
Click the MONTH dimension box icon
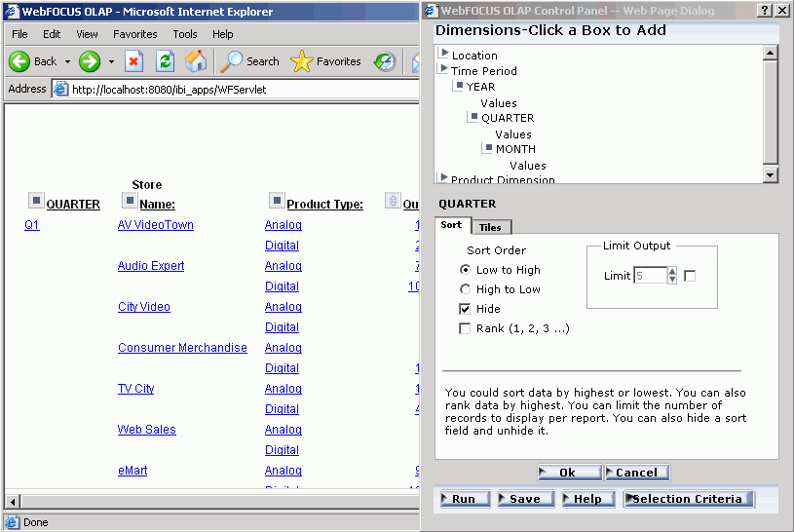488,148
